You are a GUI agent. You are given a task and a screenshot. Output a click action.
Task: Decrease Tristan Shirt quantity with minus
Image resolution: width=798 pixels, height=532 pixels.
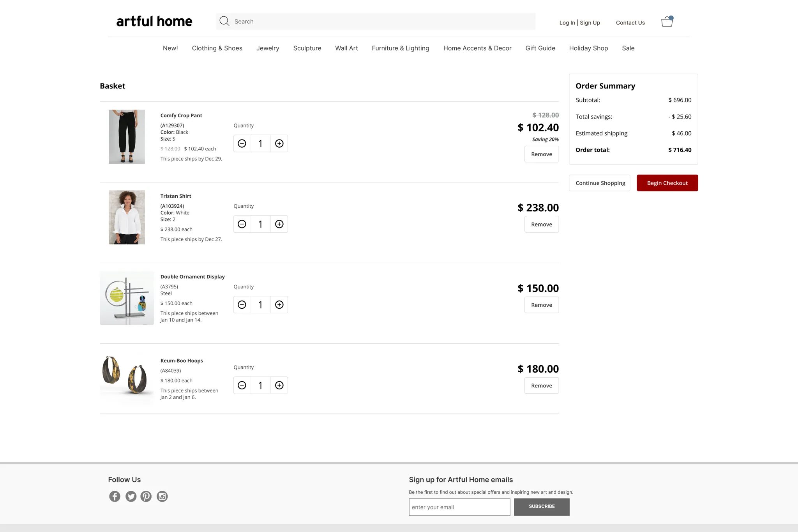pyautogui.click(x=242, y=224)
